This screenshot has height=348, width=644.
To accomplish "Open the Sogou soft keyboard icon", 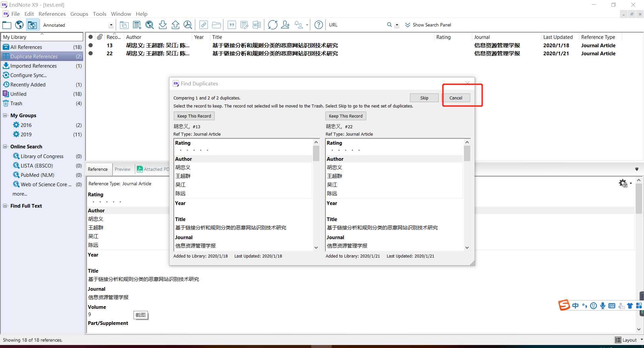I will point(612,305).
